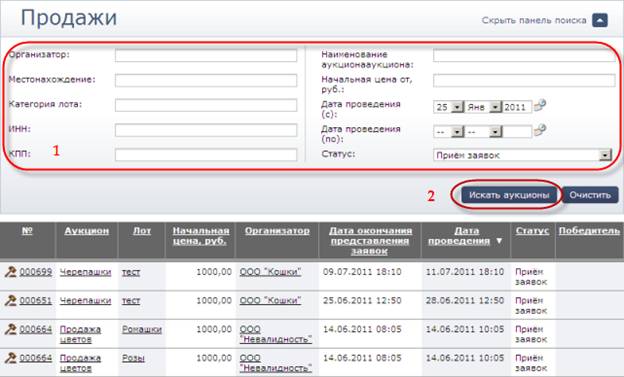
Task: Sort table by Аукцион column header
Action: pos(86,231)
